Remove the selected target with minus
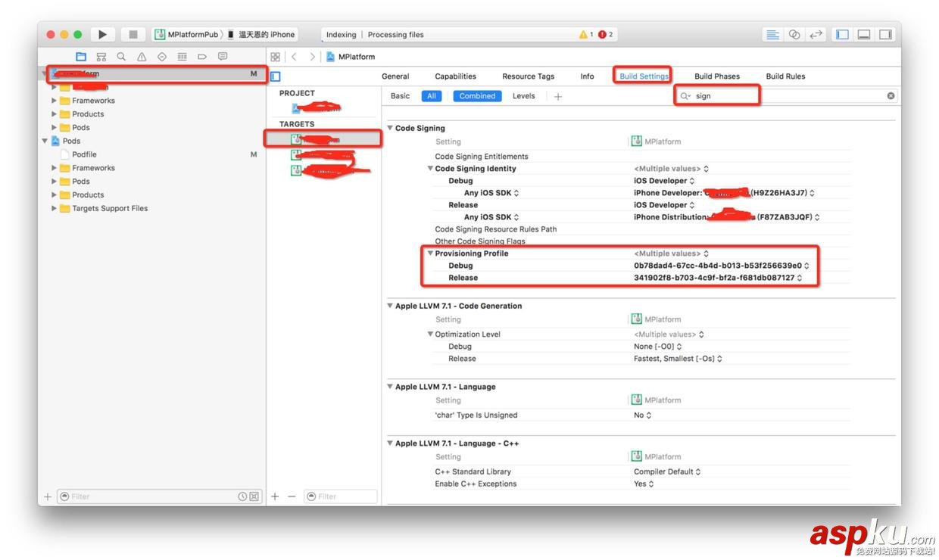Screen dimensions: 939x560 tap(292, 496)
